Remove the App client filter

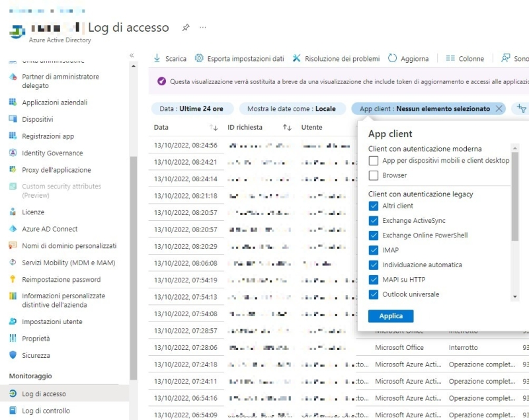point(499,108)
